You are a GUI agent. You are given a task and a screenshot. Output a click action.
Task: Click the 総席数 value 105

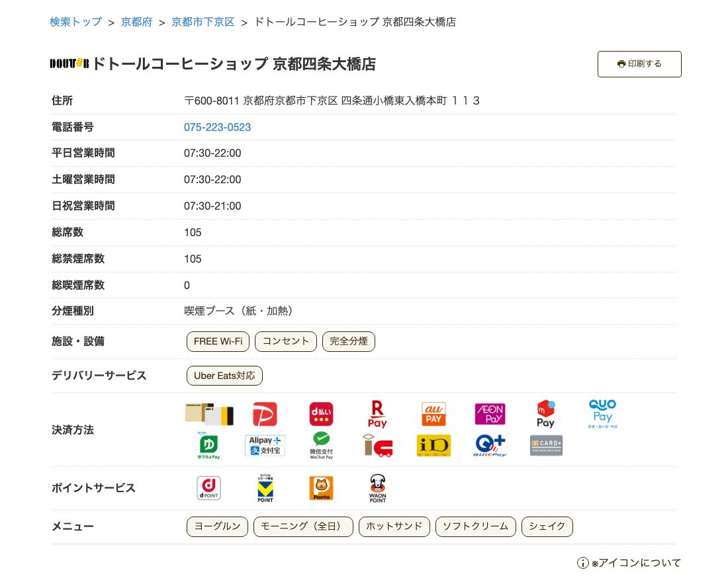click(x=193, y=232)
